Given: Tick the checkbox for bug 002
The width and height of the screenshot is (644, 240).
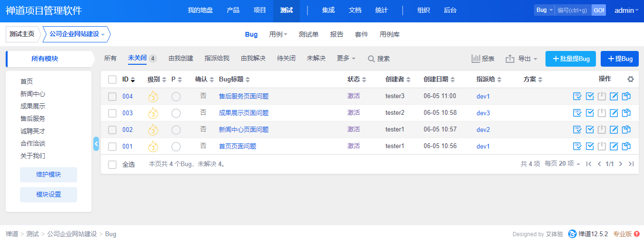Looking at the screenshot, I should (112, 130).
